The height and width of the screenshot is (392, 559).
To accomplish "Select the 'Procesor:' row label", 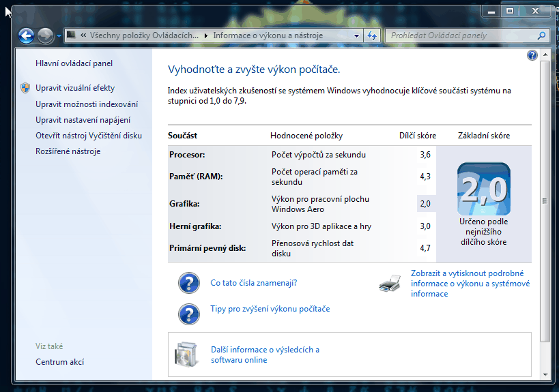I will [x=187, y=155].
